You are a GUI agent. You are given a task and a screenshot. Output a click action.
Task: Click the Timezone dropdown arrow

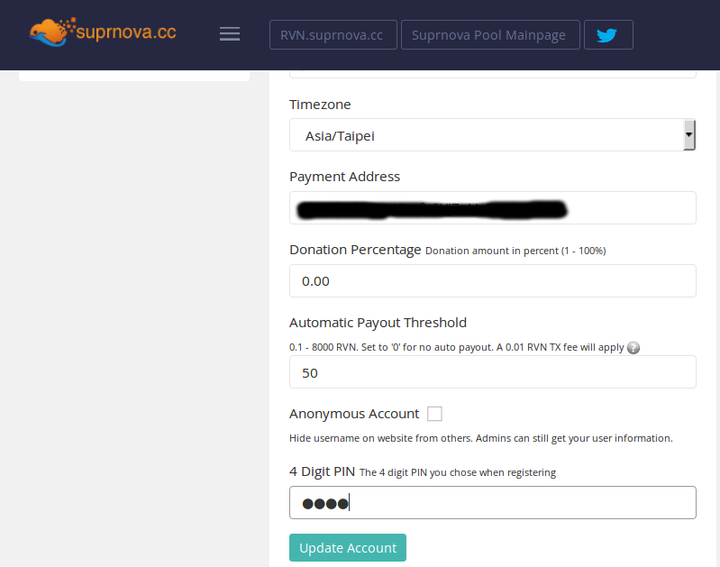pos(689,135)
